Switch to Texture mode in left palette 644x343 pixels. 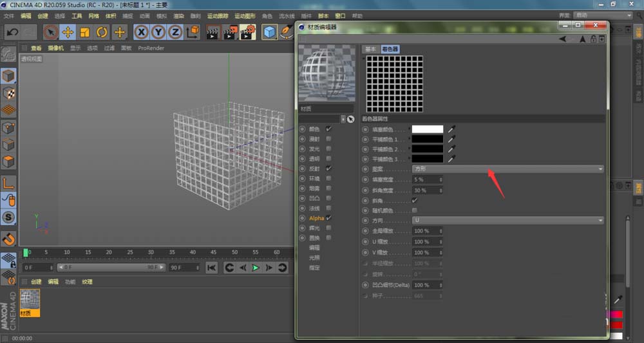coord(8,93)
